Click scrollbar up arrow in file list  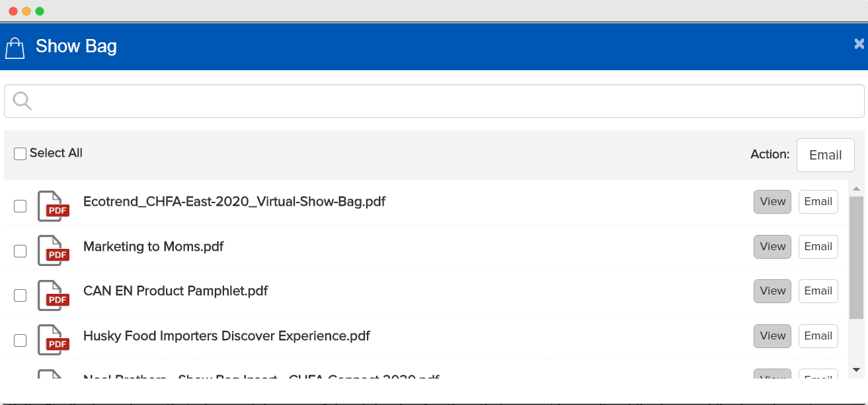pyautogui.click(x=856, y=189)
